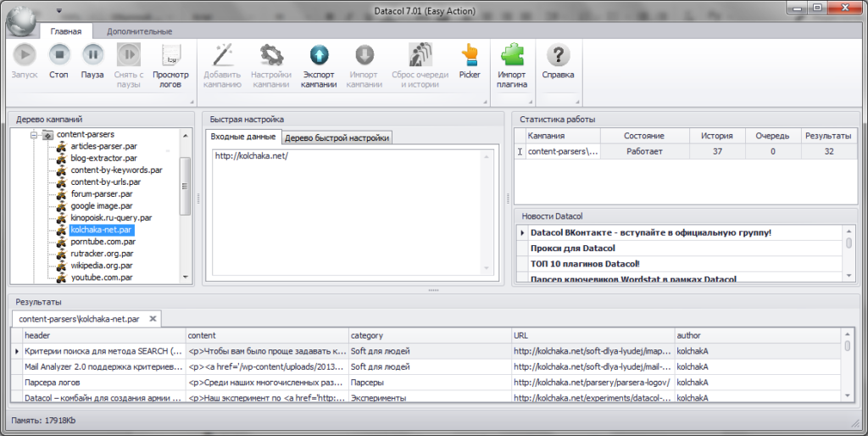Select content-by-keywords.par campaign
The image size is (868, 436).
click(116, 170)
